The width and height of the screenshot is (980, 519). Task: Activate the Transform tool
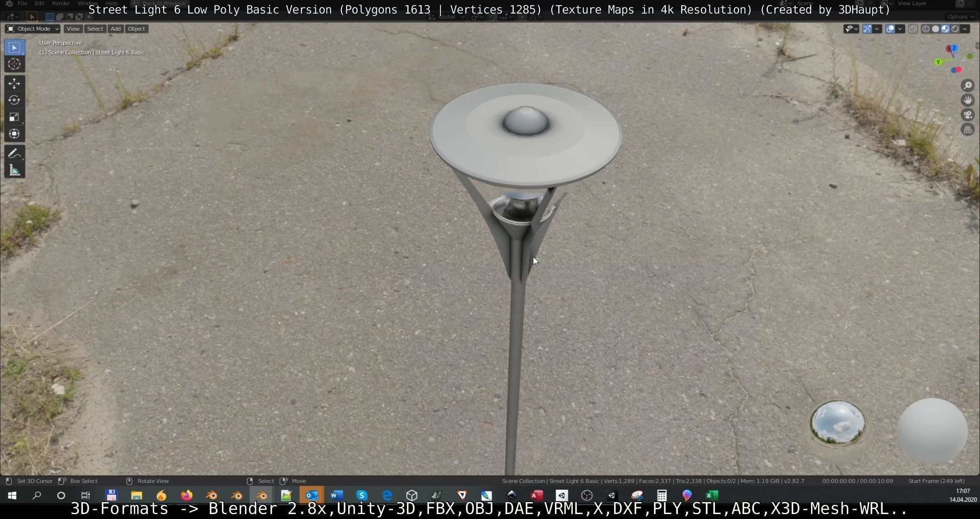pos(14,134)
